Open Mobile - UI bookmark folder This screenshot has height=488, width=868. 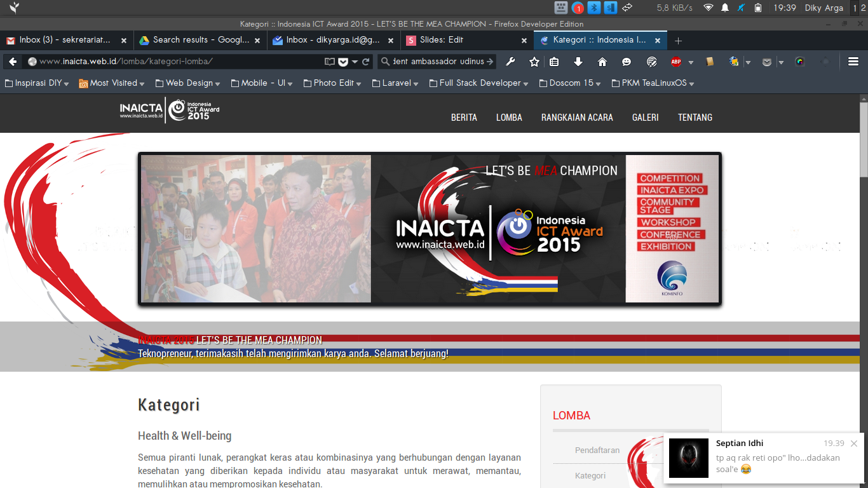point(261,83)
